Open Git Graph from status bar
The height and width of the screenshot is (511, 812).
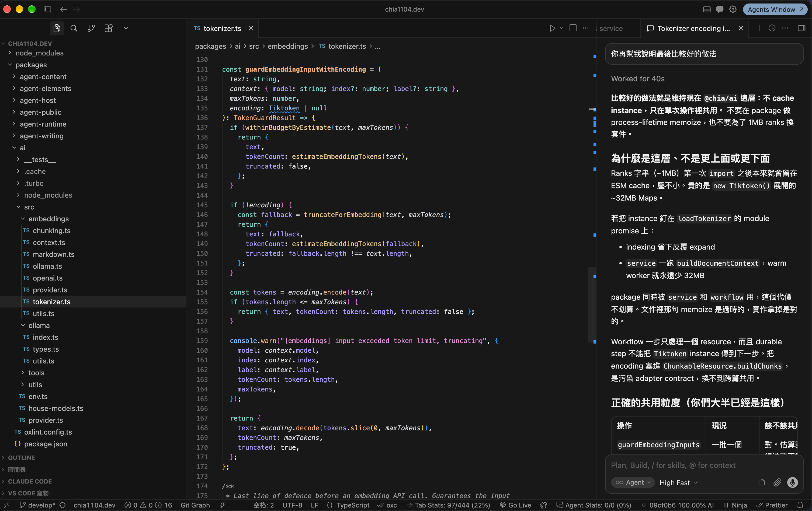[195, 505]
